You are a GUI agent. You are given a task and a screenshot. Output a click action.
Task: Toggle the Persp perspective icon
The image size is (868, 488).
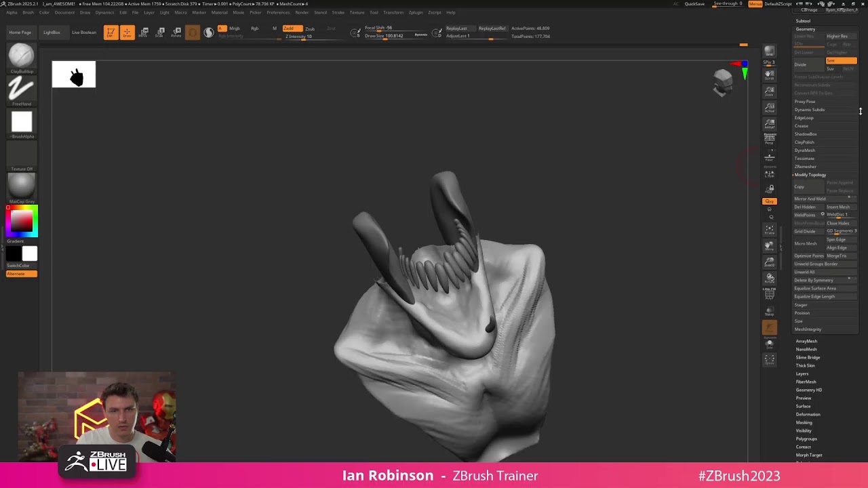[x=769, y=139]
